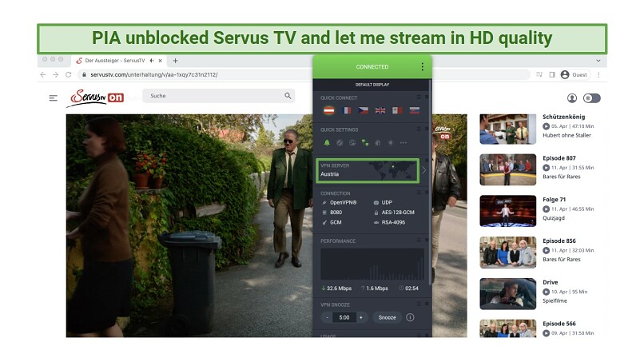Click the green CONNECTED status header
644x362 pixels.
tap(372, 66)
